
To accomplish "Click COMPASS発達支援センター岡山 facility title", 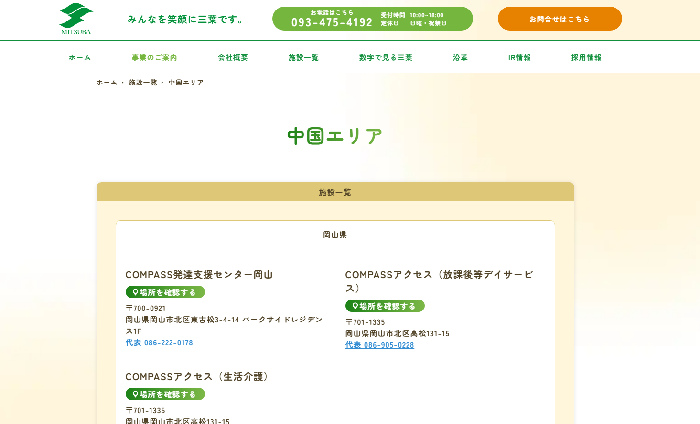I will (x=199, y=274).
